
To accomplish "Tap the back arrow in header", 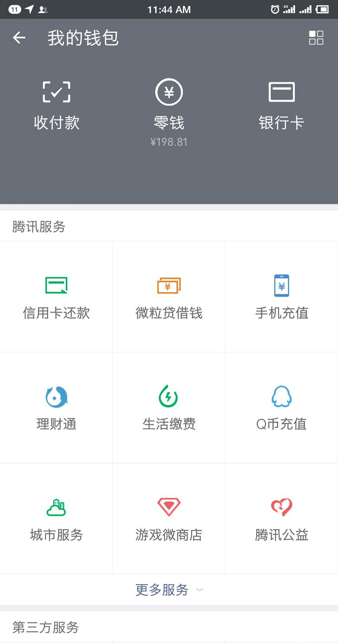I will [x=19, y=38].
